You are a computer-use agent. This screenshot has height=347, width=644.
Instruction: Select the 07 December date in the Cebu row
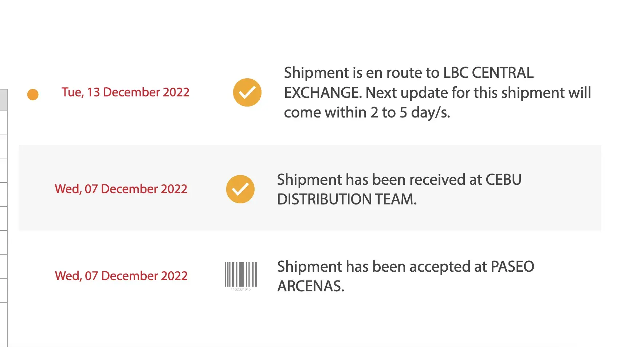coord(121,189)
